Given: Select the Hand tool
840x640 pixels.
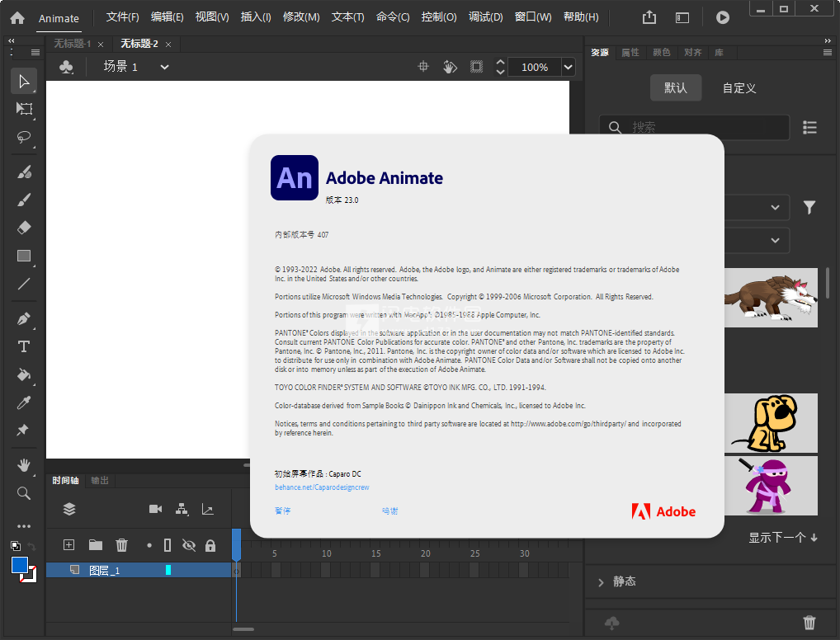Looking at the screenshot, I should [x=24, y=465].
